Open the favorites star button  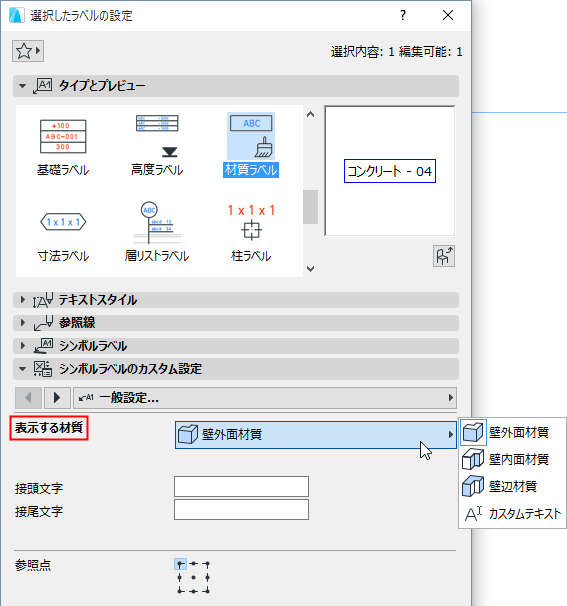tap(28, 51)
